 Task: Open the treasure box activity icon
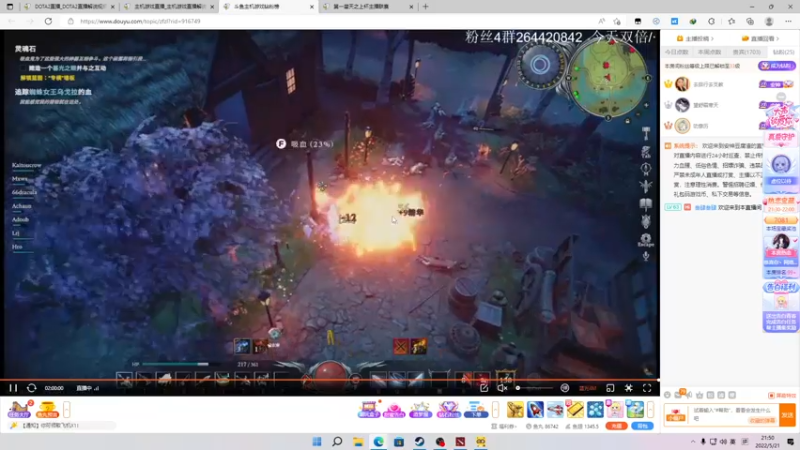368,409
